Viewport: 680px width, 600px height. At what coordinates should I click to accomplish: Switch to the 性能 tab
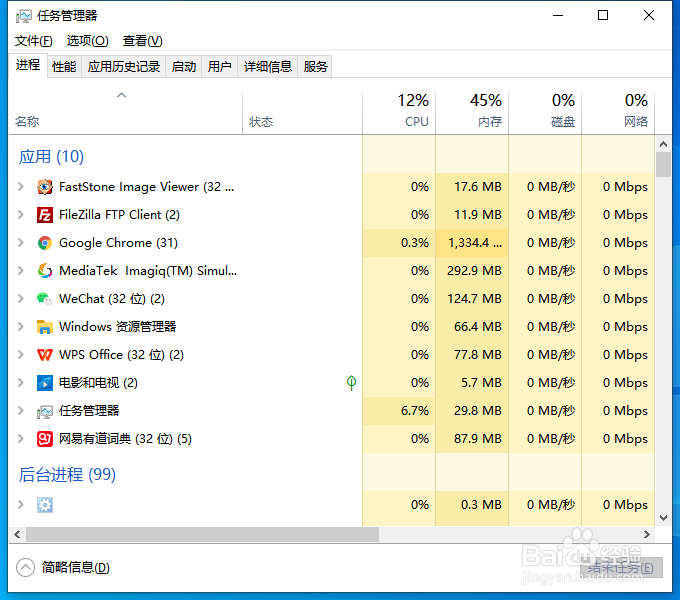[64, 66]
